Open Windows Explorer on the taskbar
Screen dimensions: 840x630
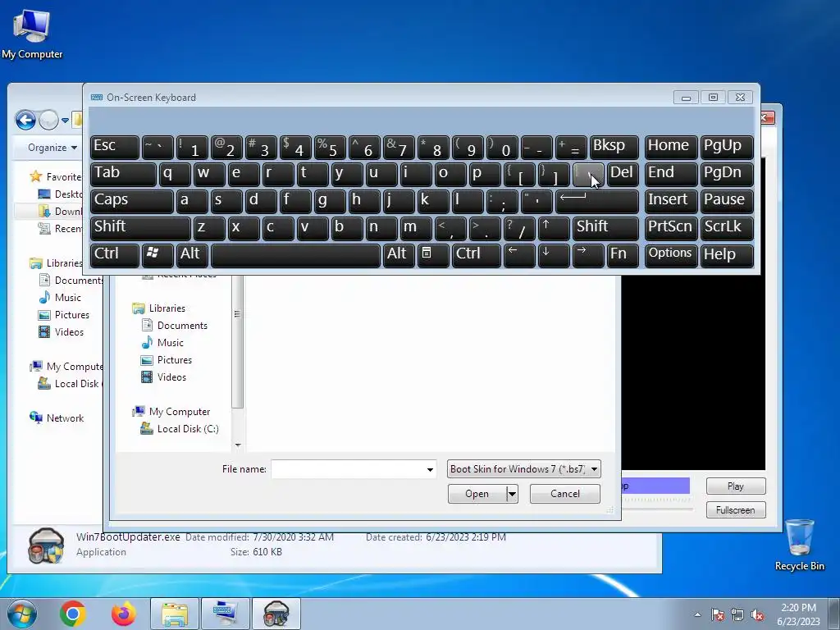[x=175, y=614]
